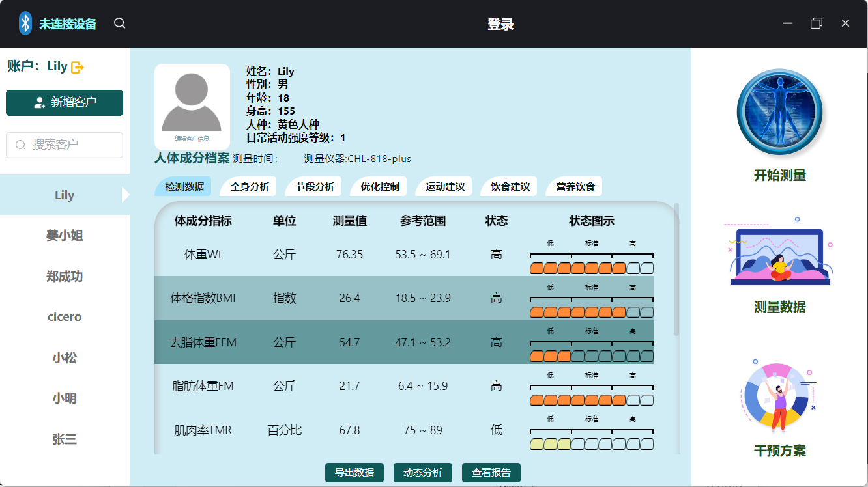Click the user avatar to edit customer info

coord(192,107)
